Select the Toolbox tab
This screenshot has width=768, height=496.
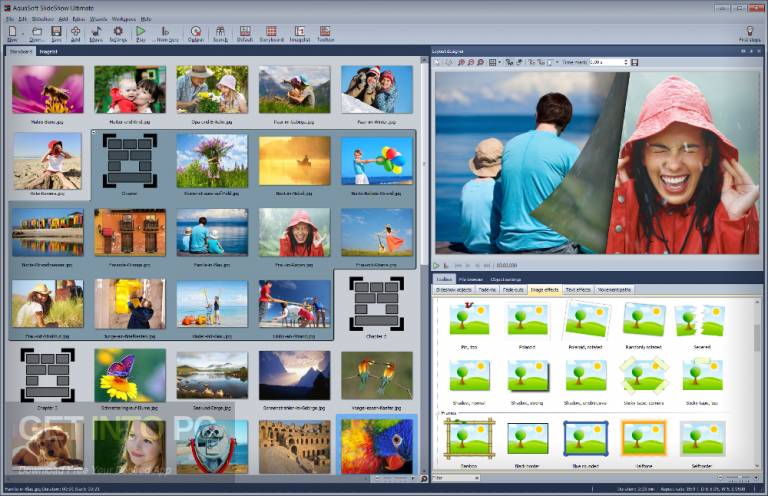[x=444, y=279]
